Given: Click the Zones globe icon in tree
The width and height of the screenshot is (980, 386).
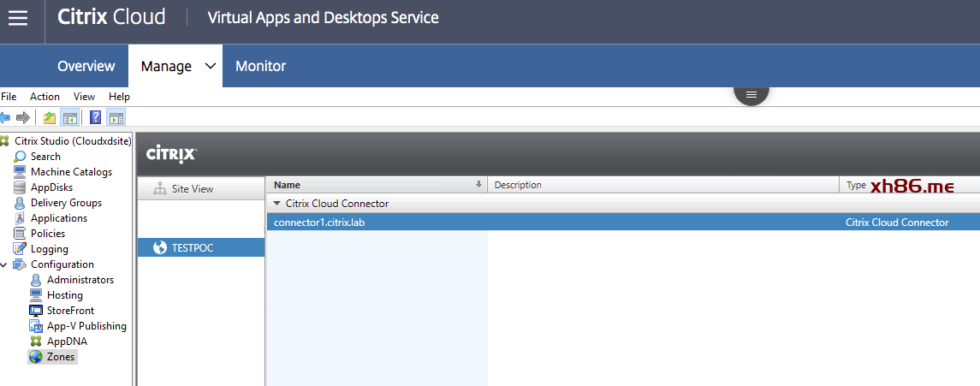Looking at the screenshot, I should point(36,357).
